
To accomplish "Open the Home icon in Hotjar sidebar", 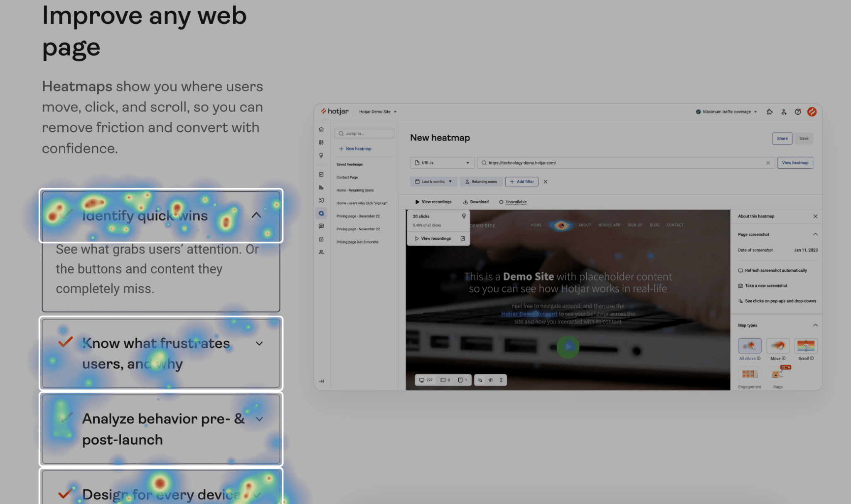I will [321, 129].
